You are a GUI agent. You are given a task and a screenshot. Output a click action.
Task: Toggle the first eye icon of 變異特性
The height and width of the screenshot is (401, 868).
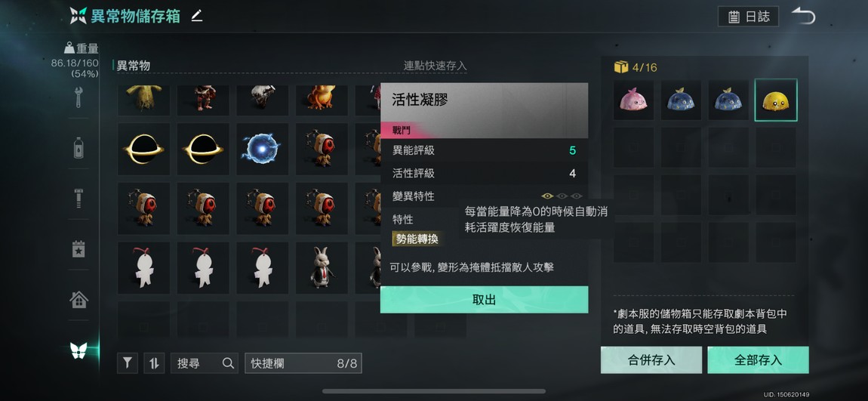tap(547, 196)
